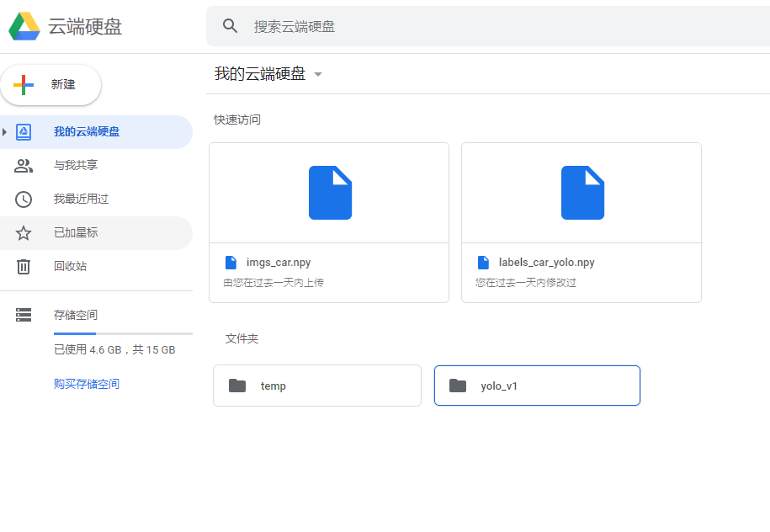
Task: Click the 已使用 4.6 GB storage text
Action: pyautogui.click(x=114, y=349)
